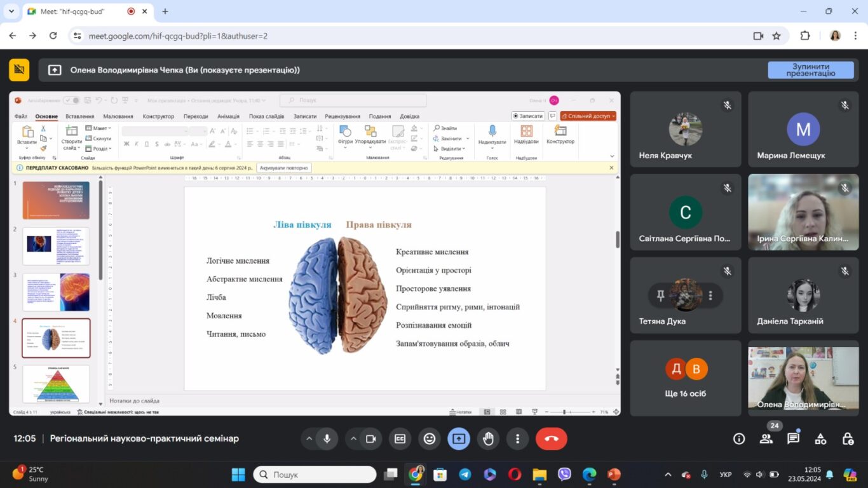The width and height of the screenshot is (868, 488).
Task: Open the Анімація ribbon tab
Action: point(228,116)
